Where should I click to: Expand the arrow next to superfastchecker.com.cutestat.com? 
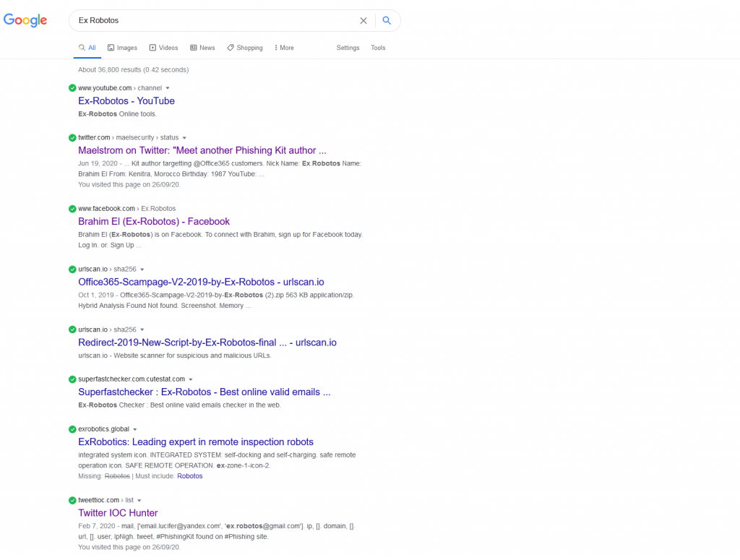click(x=191, y=379)
